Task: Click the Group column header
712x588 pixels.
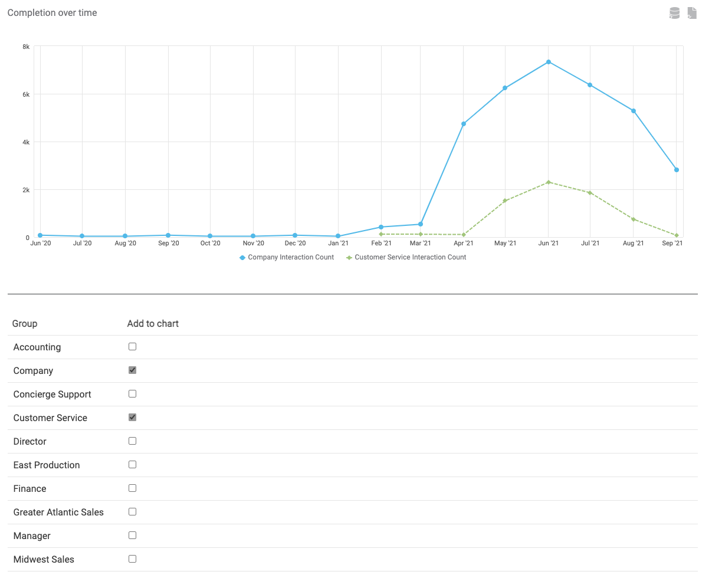Action: click(x=25, y=324)
